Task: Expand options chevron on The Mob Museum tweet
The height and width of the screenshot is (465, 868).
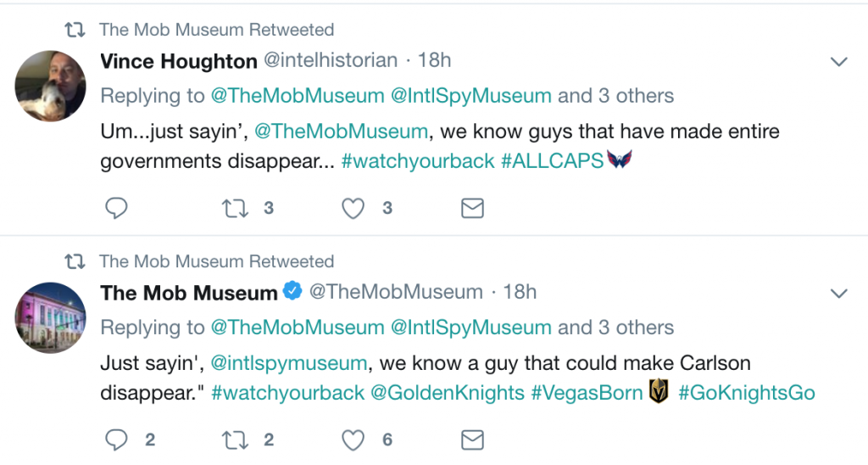Action: point(839,294)
